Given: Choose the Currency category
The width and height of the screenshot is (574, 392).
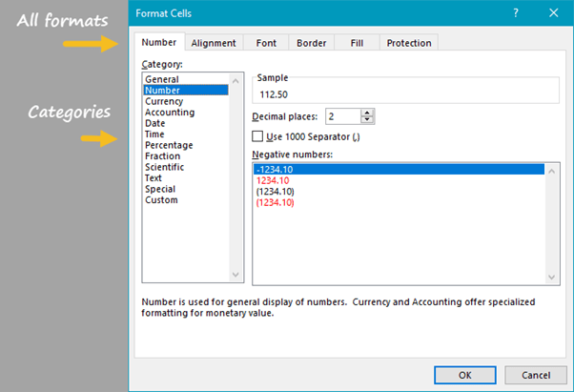Looking at the screenshot, I should [x=186, y=101].
